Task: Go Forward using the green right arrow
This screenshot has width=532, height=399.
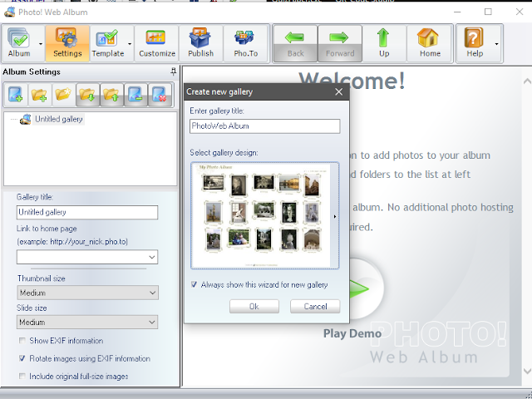Action: tap(340, 43)
